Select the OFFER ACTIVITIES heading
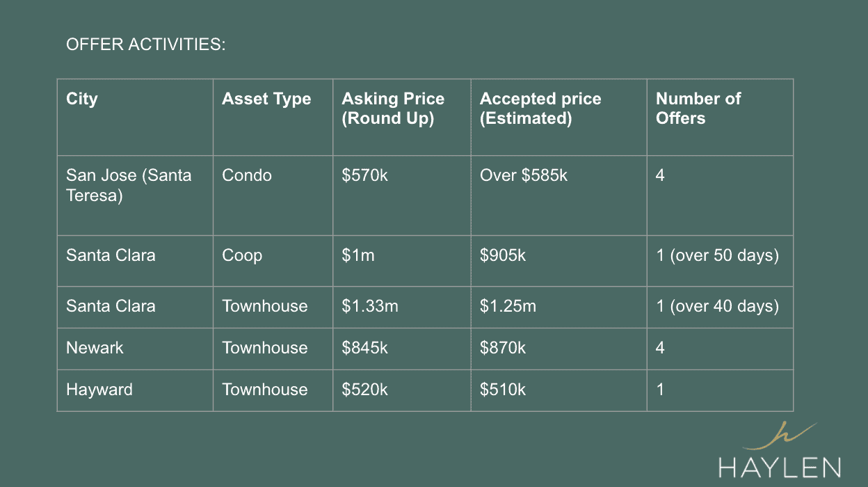The image size is (868, 487). coord(146,45)
